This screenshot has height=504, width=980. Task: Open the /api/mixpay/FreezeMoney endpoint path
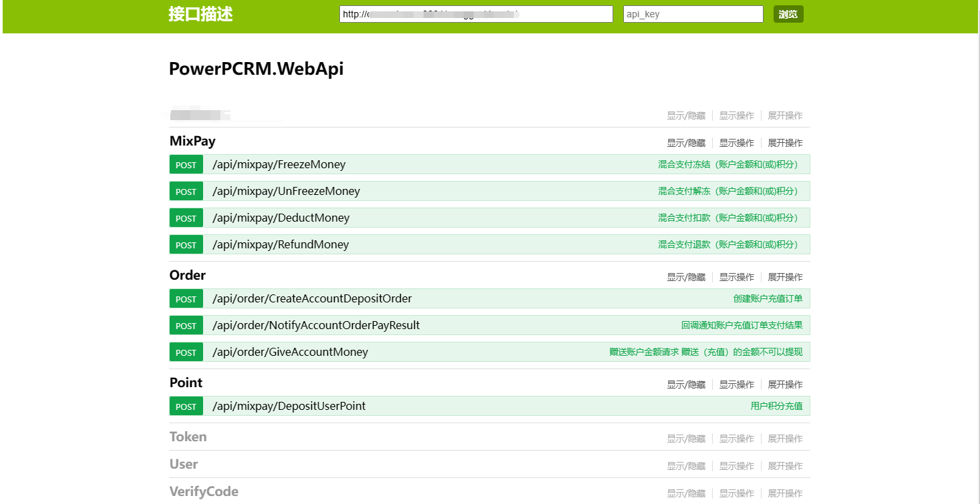tap(279, 165)
